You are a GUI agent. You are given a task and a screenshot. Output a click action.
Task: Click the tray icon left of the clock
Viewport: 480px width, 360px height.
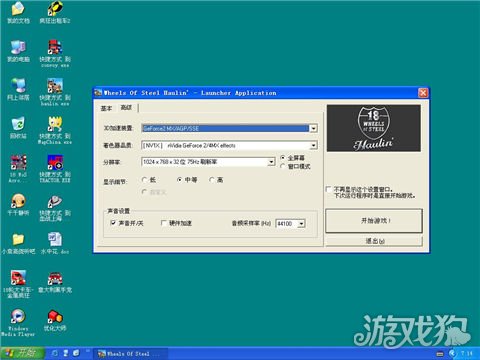tap(452, 353)
